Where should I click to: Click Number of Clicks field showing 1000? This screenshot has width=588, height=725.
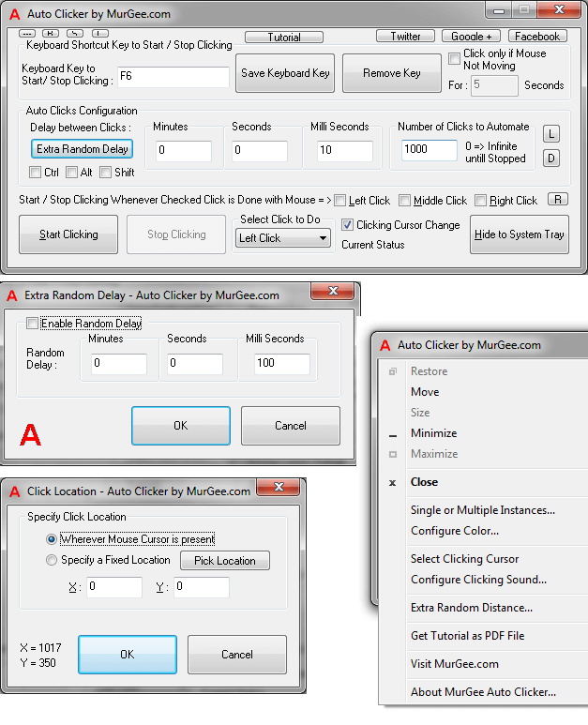coord(429,150)
